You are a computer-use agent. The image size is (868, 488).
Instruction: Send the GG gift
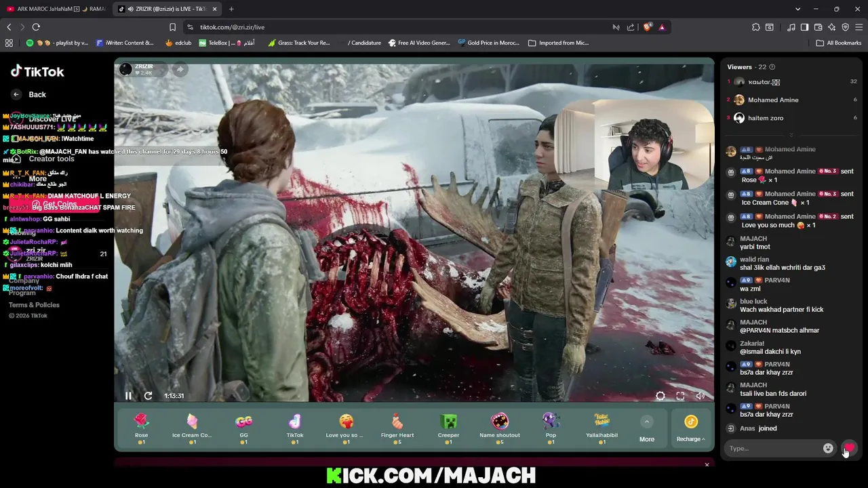pyautogui.click(x=243, y=428)
